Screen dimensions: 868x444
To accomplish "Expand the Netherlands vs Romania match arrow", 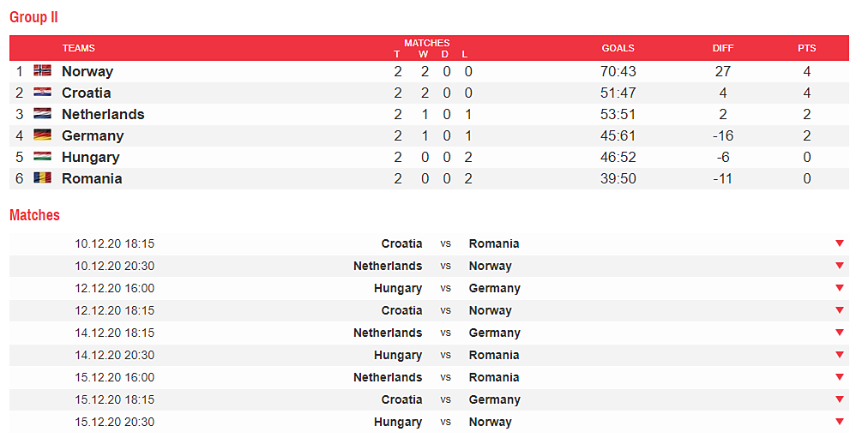I will coord(840,377).
